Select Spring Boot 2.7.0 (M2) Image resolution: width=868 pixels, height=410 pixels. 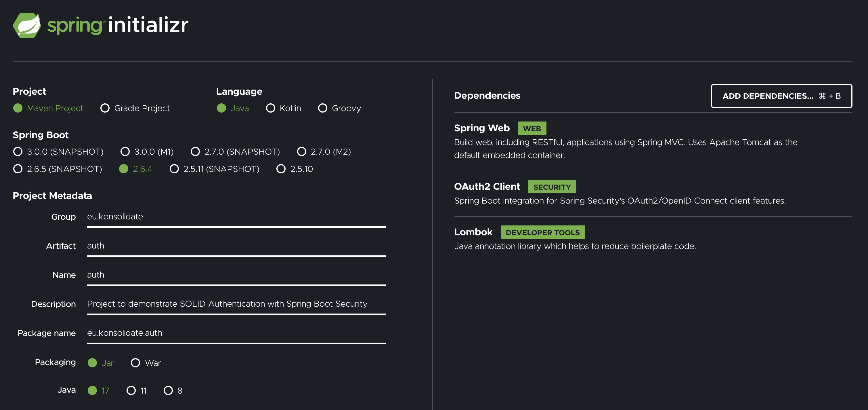[x=324, y=151]
